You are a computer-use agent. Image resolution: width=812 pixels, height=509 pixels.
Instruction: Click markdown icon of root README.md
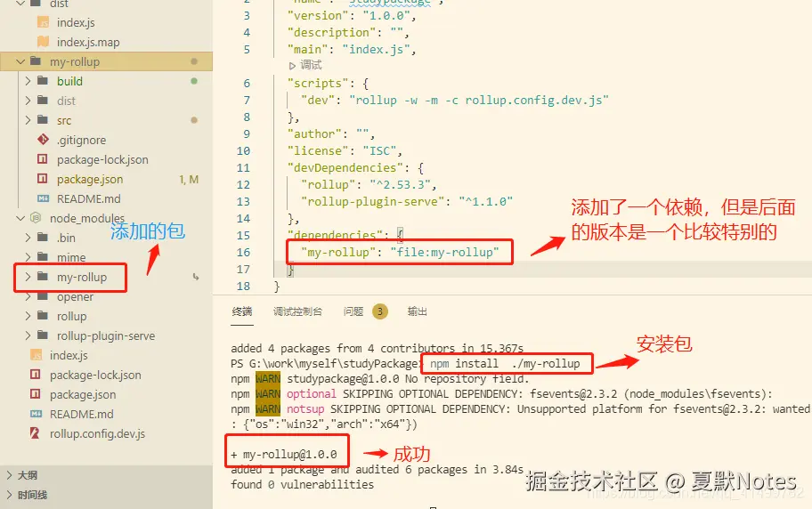36,414
